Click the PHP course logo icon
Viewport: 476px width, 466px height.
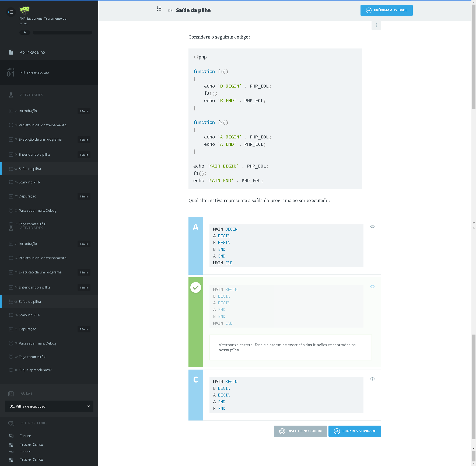24,10
